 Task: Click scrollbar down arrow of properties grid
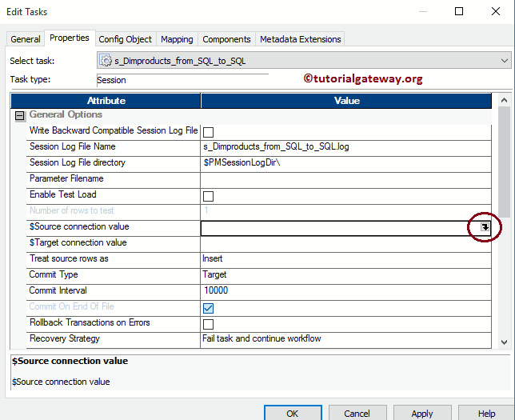point(504,342)
